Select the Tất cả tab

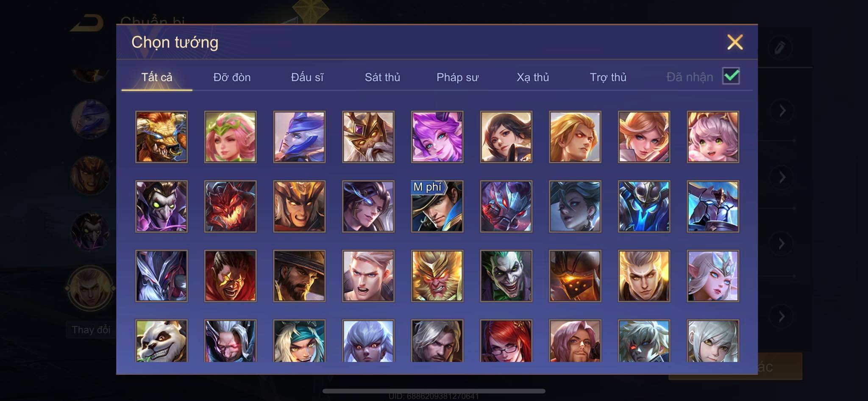[x=157, y=77]
